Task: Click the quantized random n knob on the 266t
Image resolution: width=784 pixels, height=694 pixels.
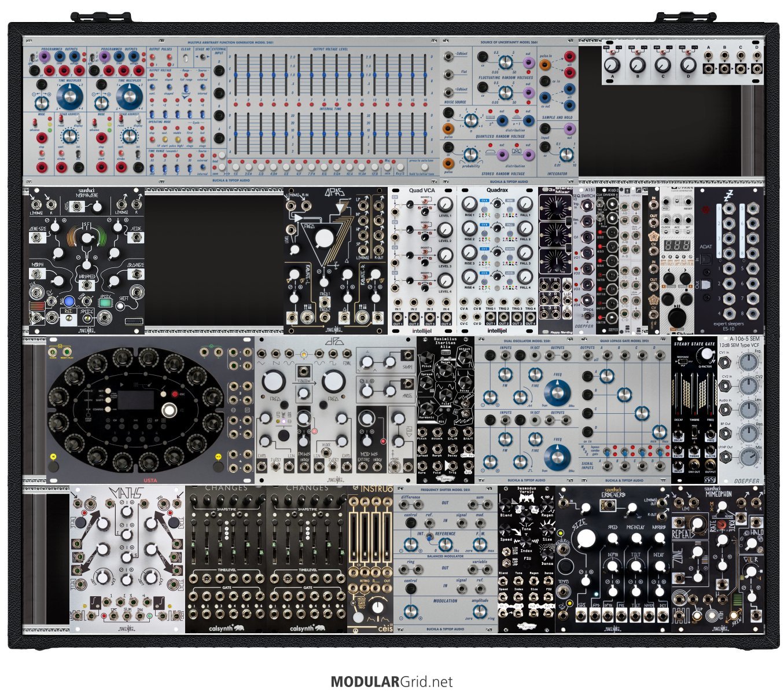Action: pyautogui.click(x=472, y=120)
